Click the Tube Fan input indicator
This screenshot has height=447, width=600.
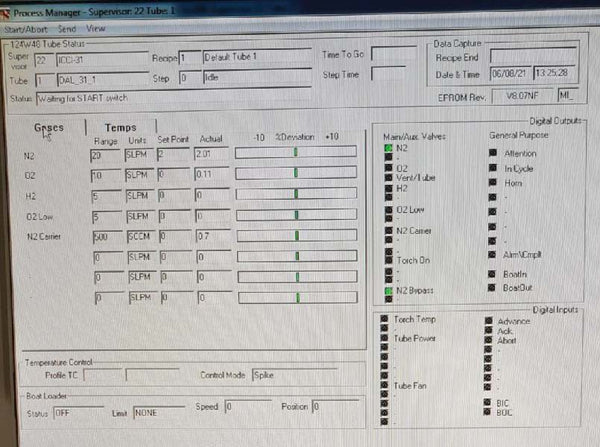[x=384, y=385]
